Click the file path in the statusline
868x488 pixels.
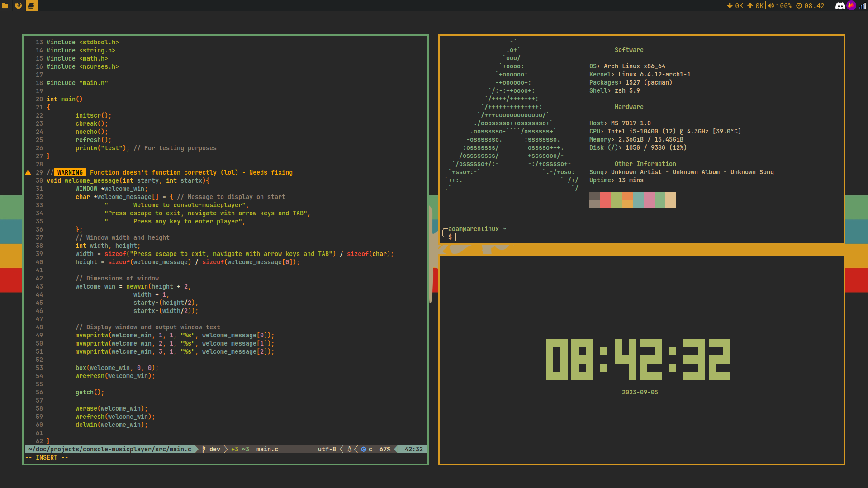pos(109,449)
